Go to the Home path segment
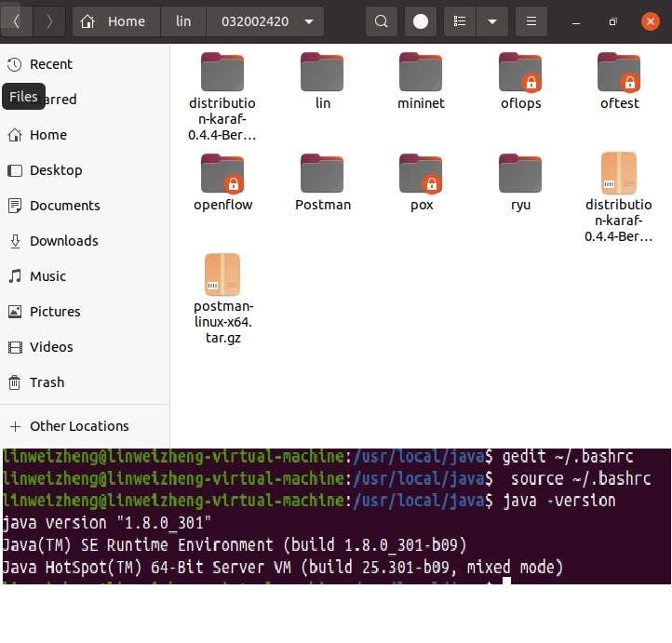Viewport: 672px width, 643px height. coord(114,21)
